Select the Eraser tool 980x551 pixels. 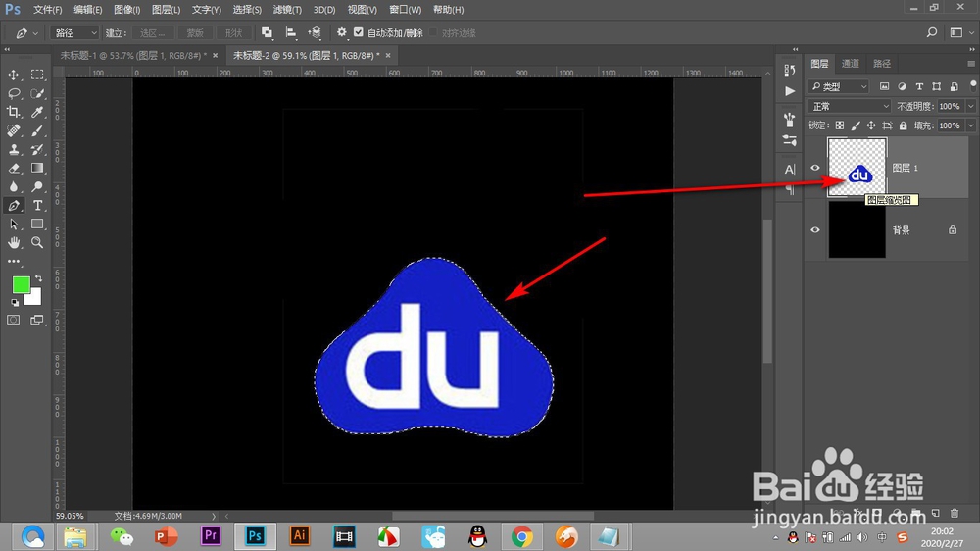coord(13,169)
